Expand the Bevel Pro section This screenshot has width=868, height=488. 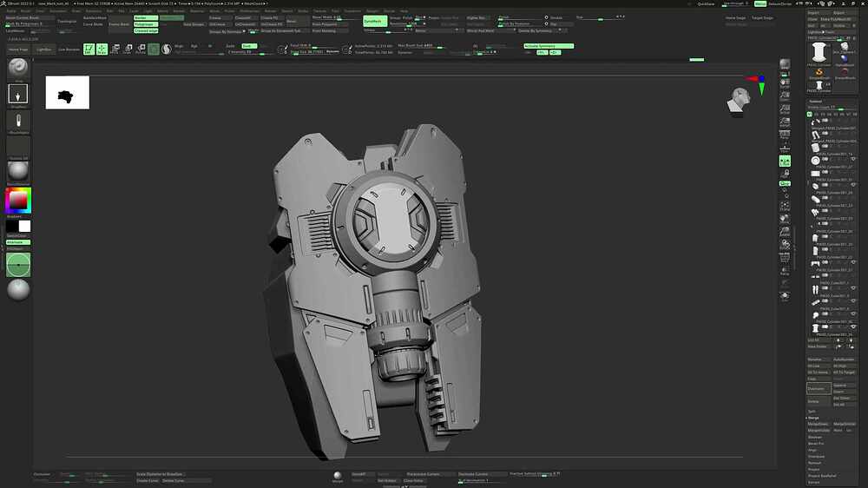(x=816, y=444)
